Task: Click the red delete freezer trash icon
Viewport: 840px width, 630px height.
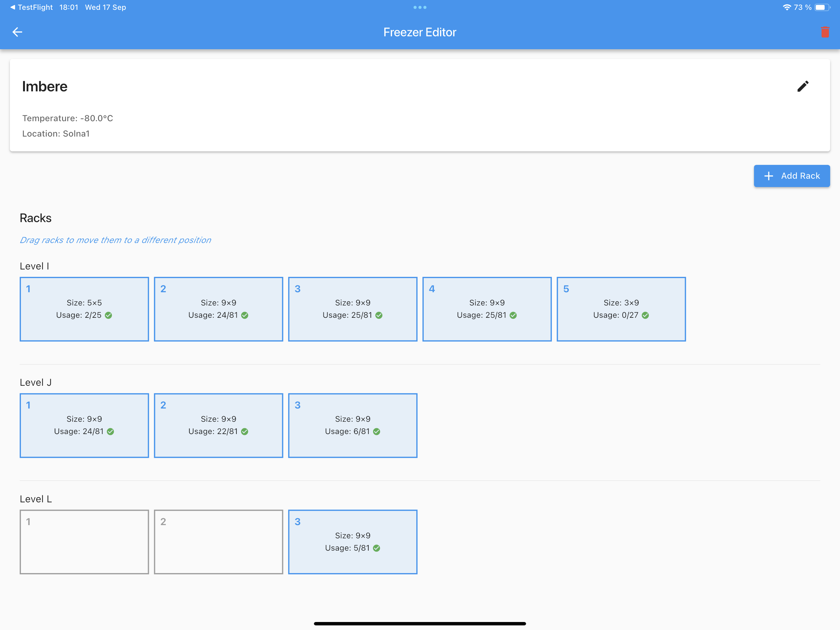Action: (x=825, y=32)
